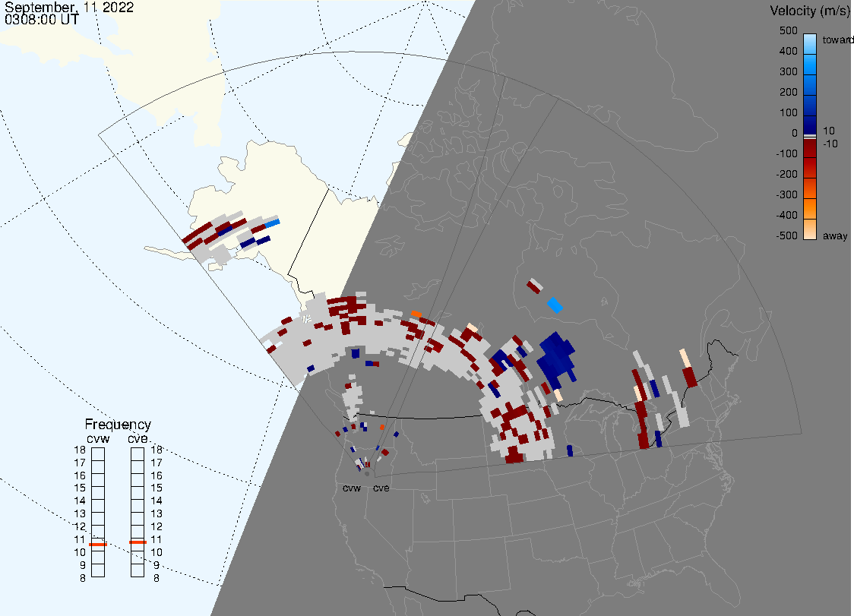The width and height of the screenshot is (854, 616).
Task: Click the dark navy segment above zero on color bar
Action: point(810,124)
